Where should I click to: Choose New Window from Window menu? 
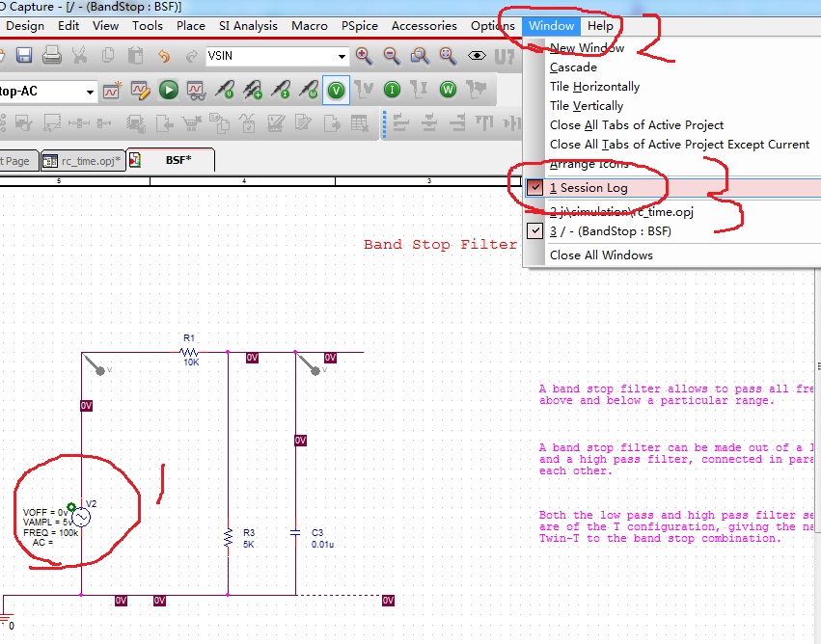587,48
